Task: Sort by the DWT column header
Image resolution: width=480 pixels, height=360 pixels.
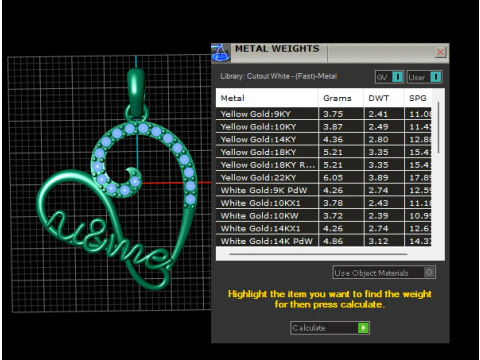Action: 383,98
